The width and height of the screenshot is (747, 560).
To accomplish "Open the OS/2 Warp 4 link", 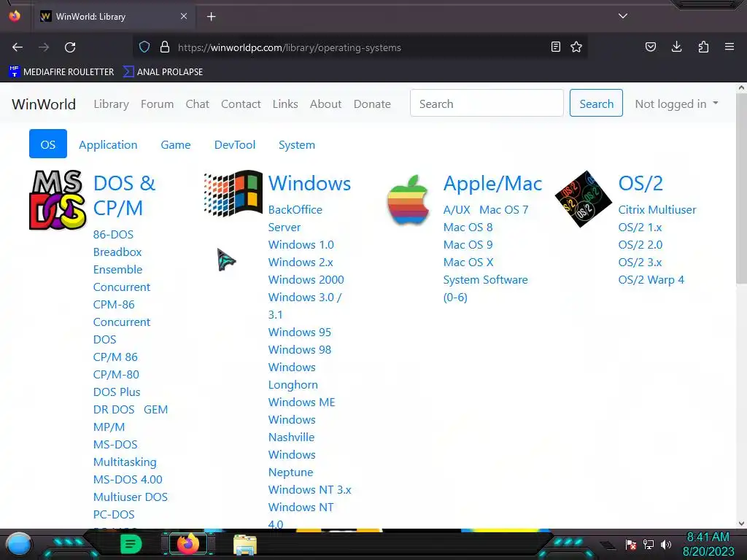I will click(x=651, y=279).
